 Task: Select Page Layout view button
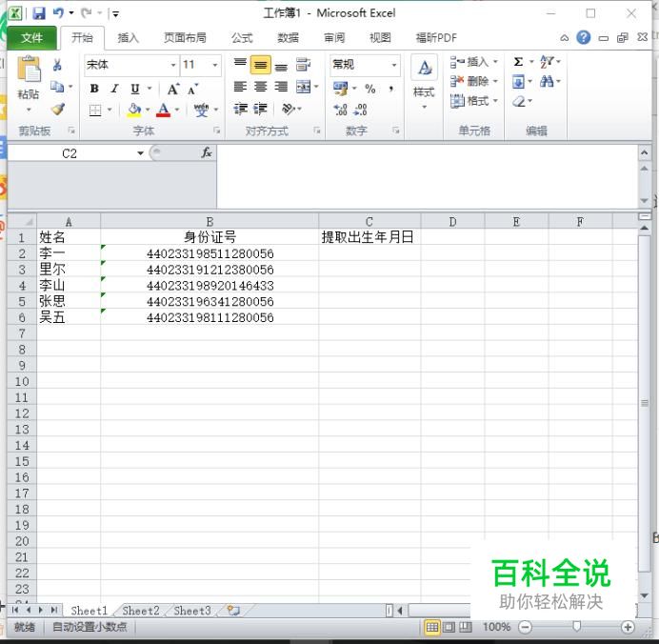point(449,627)
